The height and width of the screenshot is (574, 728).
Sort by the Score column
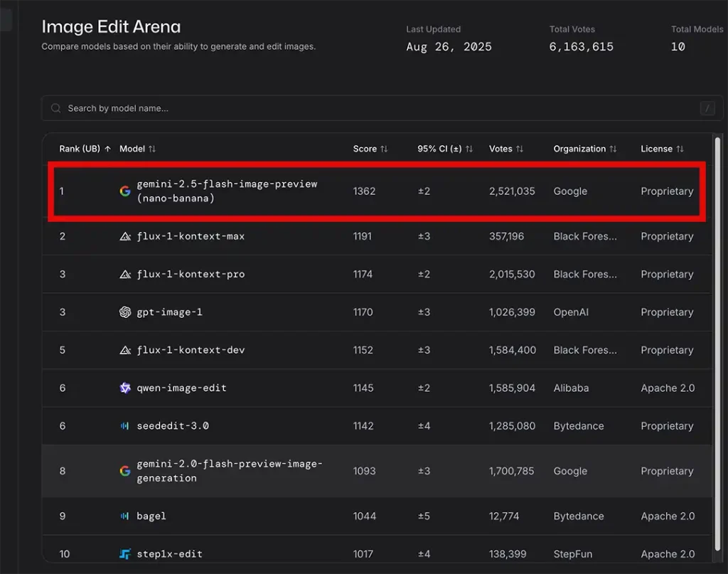point(384,149)
